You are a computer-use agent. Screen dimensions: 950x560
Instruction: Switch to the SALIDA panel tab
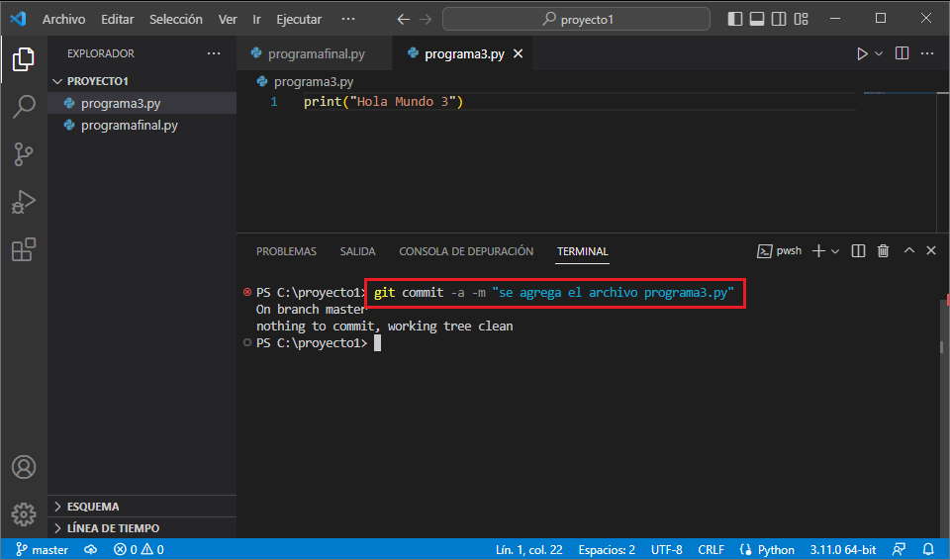[357, 251]
